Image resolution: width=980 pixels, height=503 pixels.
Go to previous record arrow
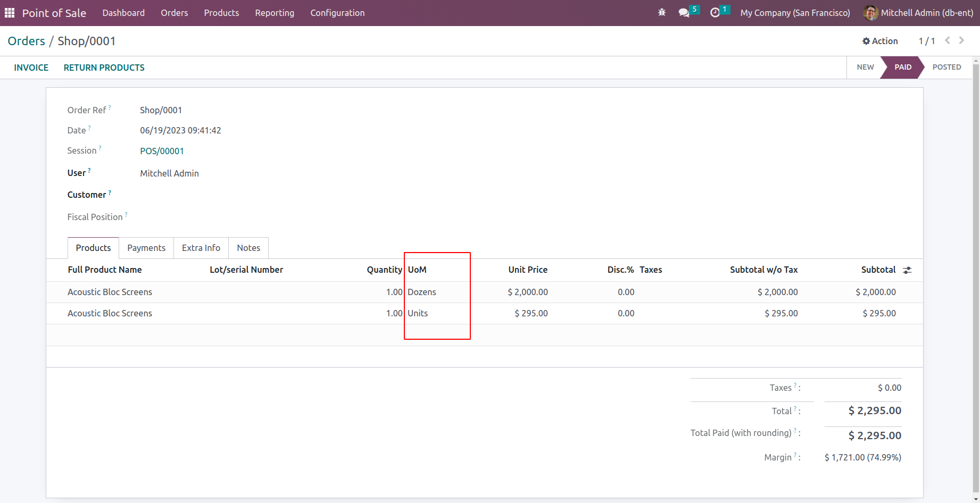pos(948,40)
